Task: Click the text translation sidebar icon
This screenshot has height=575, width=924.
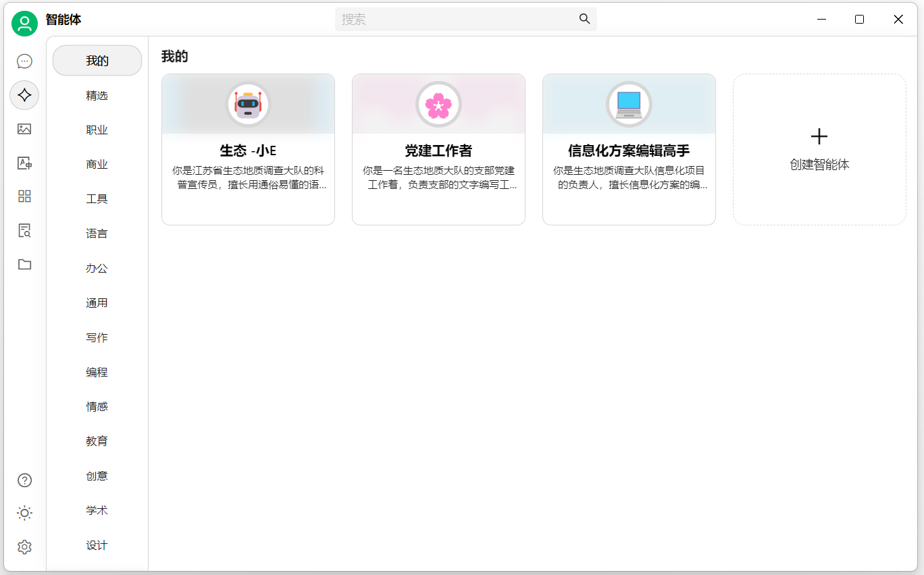Action: pyautogui.click(x=24, y=163)
